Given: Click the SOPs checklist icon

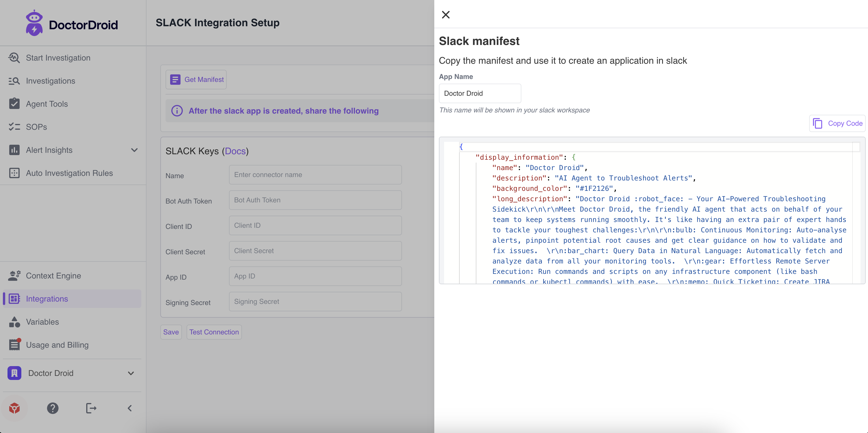Looking at the screenshot, I should (x=14, y=127).
